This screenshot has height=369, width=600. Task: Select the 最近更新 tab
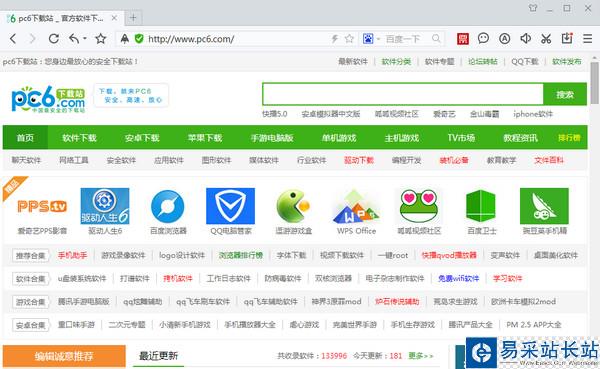(158, 356)
